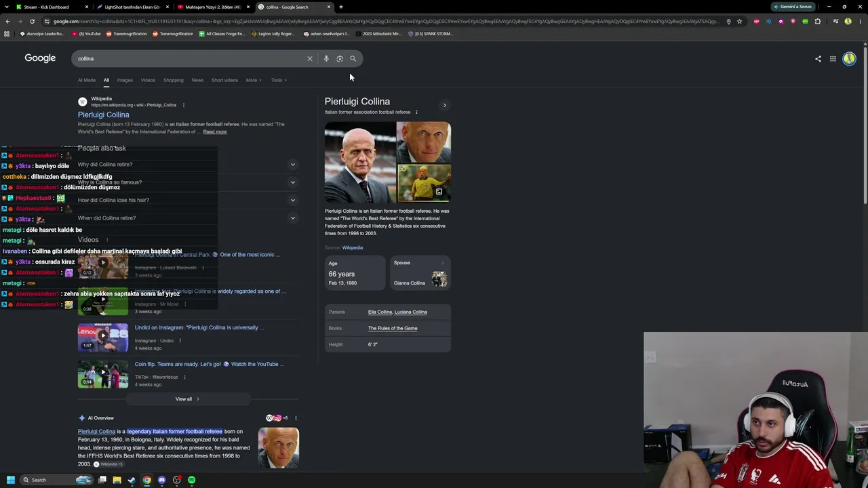Switch to the Shopping tab
The height and width of the screenshot is (488, 868).
173,80
